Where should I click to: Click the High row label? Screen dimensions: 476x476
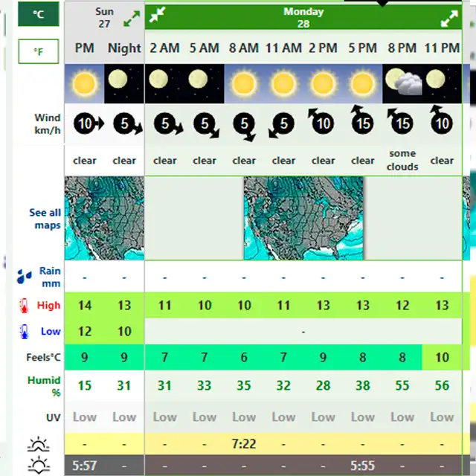coord(48,306)
